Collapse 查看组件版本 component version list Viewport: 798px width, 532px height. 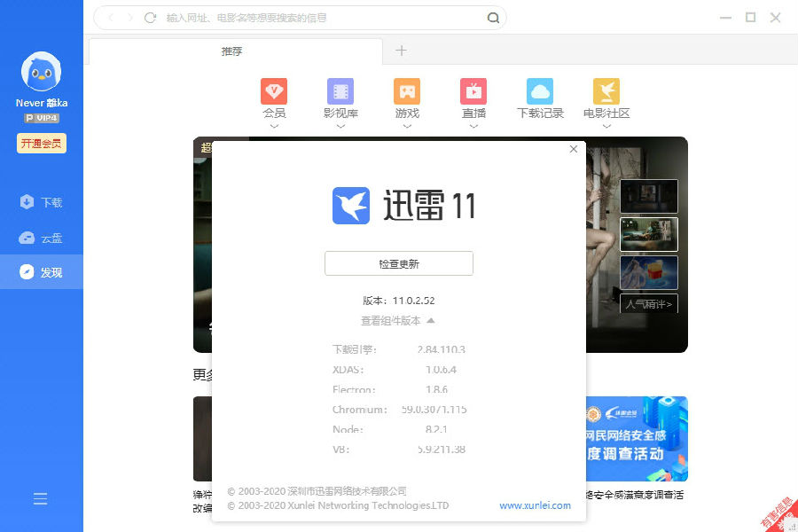click(397, 321)
